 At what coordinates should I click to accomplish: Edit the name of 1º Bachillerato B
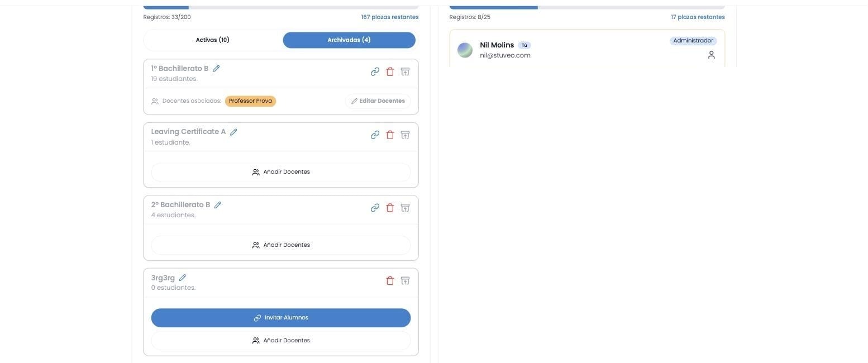(216, 69)
